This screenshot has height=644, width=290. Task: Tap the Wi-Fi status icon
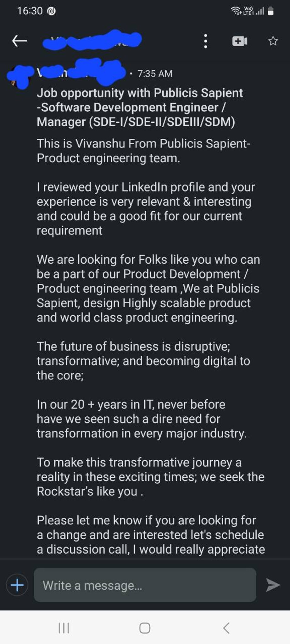(236, 11)
